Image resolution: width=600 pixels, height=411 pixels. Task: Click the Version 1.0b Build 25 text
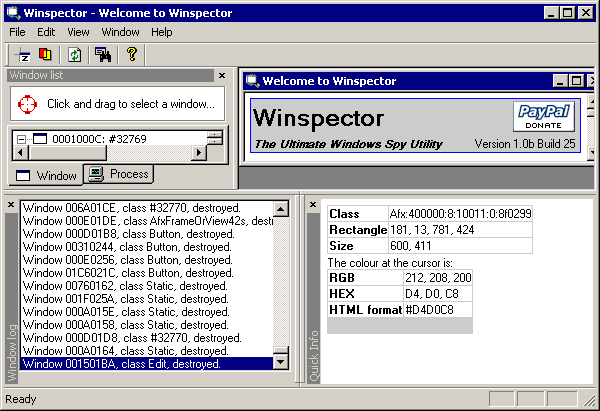[525, 144]
